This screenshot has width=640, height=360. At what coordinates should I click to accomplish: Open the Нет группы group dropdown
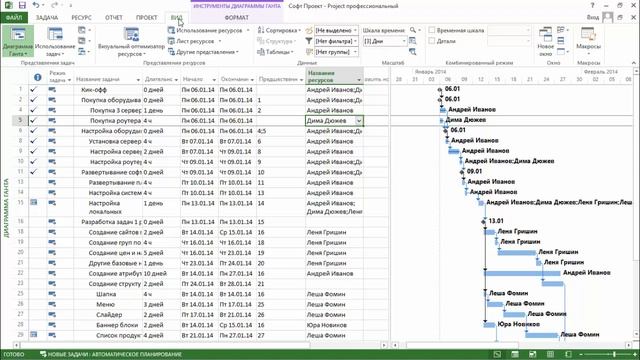click(x=356, y=52)
